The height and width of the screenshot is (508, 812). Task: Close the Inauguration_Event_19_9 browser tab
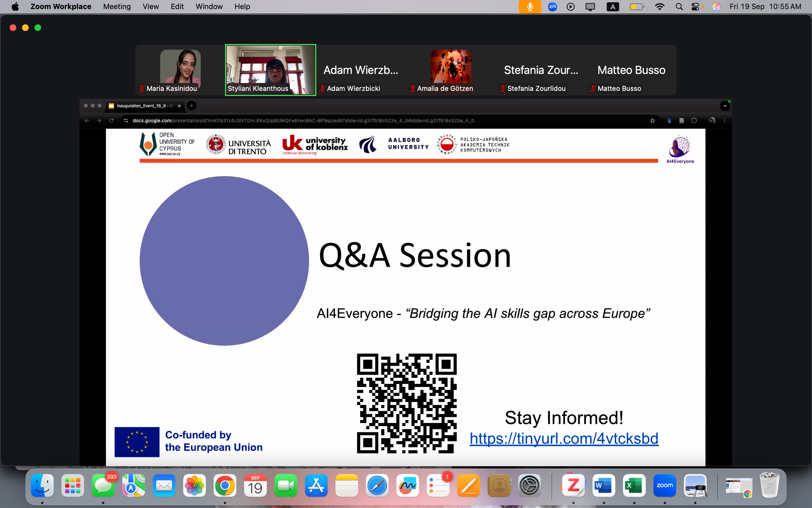[x=179, y=106]
